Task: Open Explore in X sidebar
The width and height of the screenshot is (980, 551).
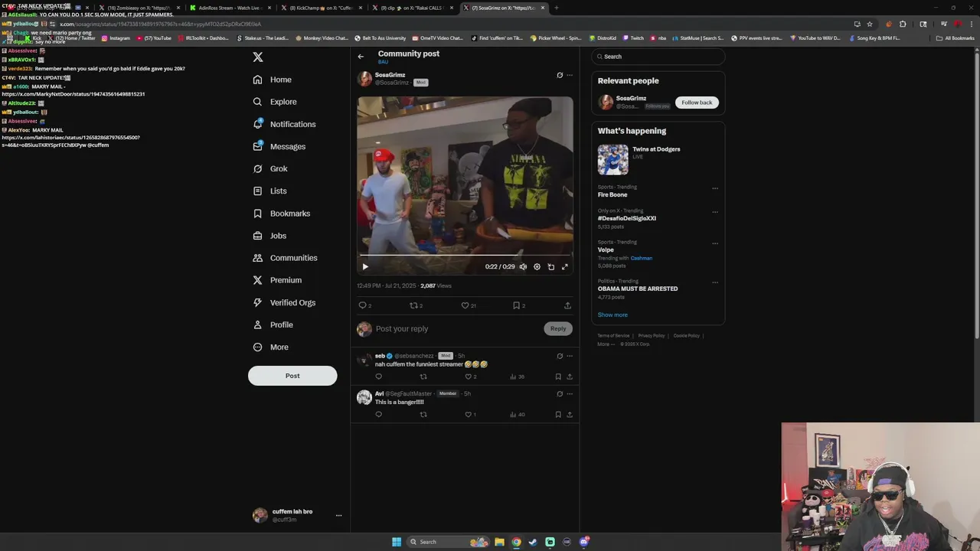Action: (275, 102)
